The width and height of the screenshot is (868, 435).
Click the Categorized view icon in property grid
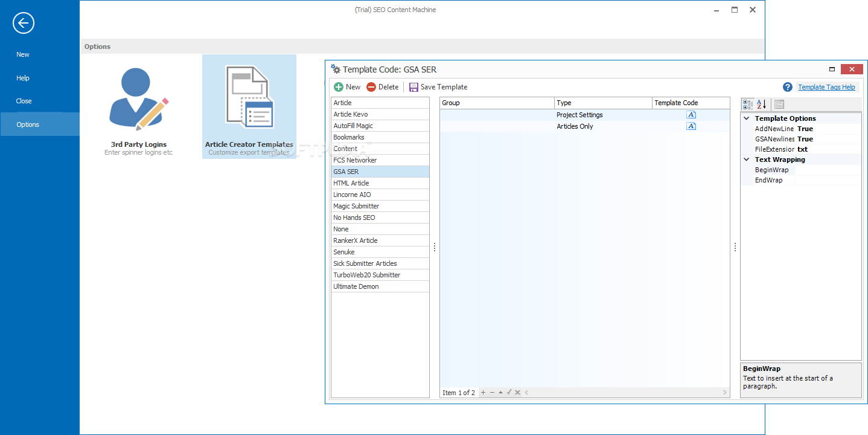click(x=748, y=104)
